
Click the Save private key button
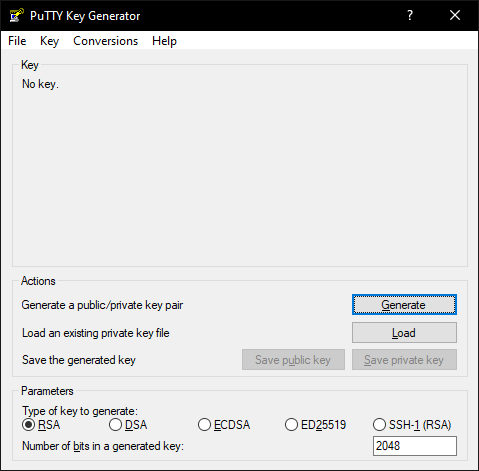[x=404, y=360]
